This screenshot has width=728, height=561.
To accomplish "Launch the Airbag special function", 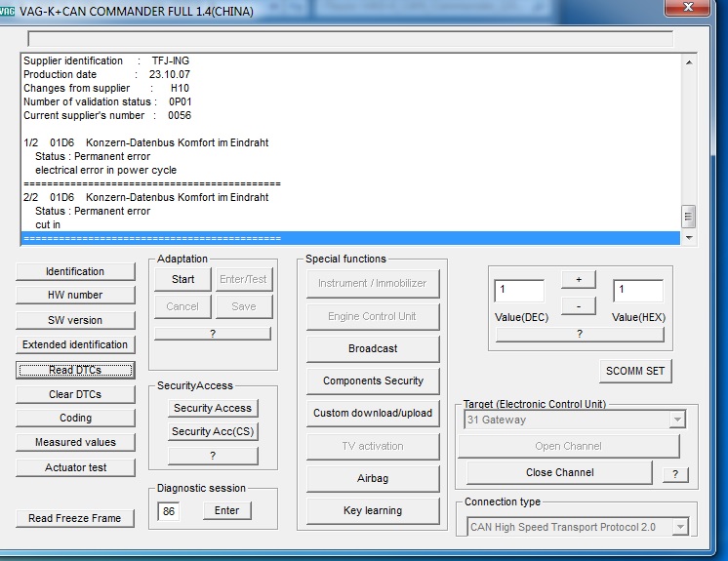I will click(x=372, y=479).
